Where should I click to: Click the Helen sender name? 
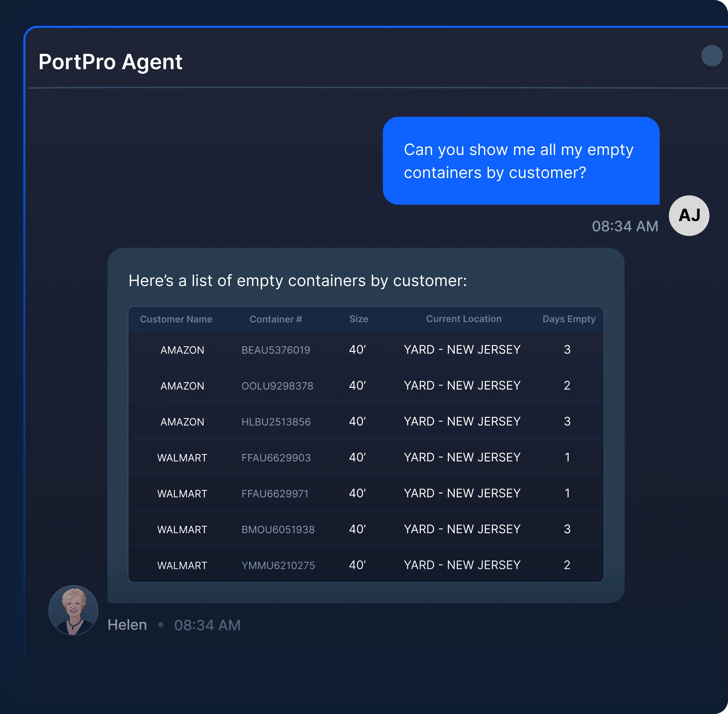(127, 625)
